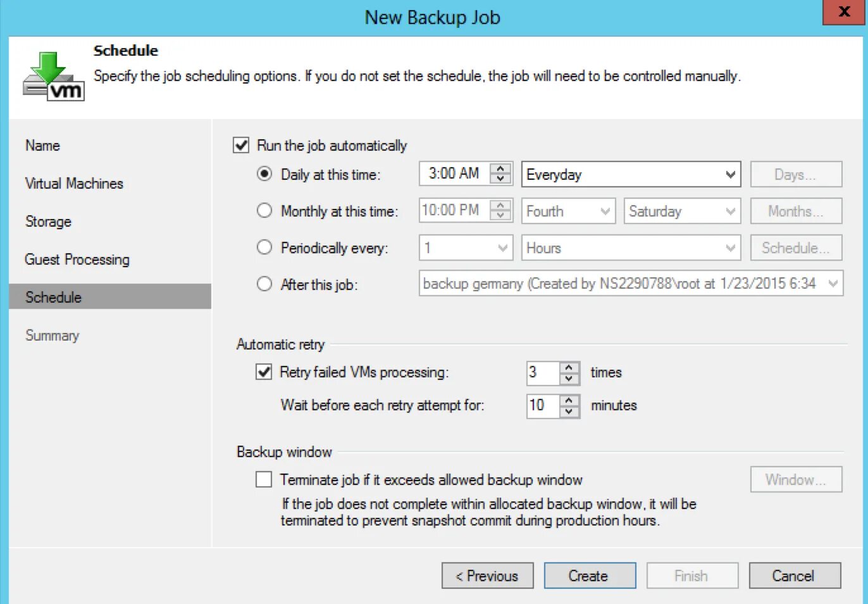The image size is (868, 604).
Task: Increase wait minutes value
Action: (569, 400)
